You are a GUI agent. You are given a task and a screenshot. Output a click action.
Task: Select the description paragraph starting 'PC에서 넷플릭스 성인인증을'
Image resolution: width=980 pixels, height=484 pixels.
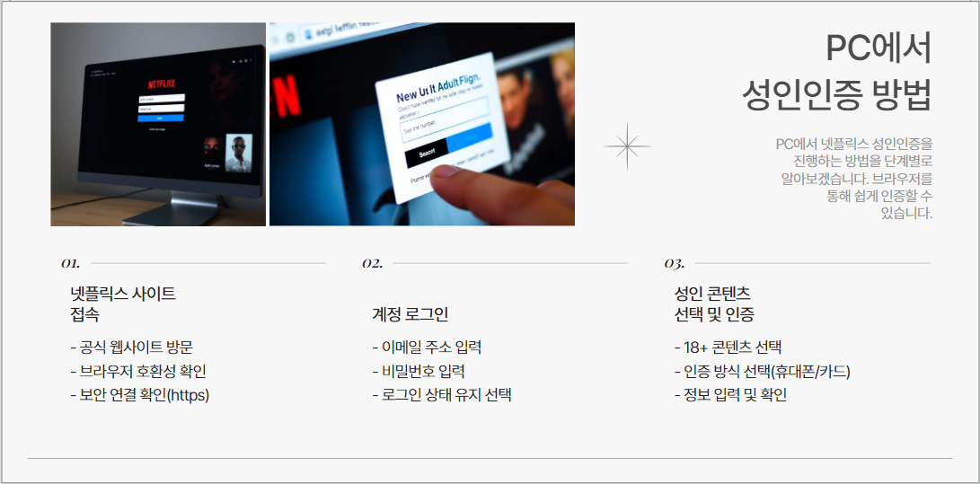tap(853, 179)
